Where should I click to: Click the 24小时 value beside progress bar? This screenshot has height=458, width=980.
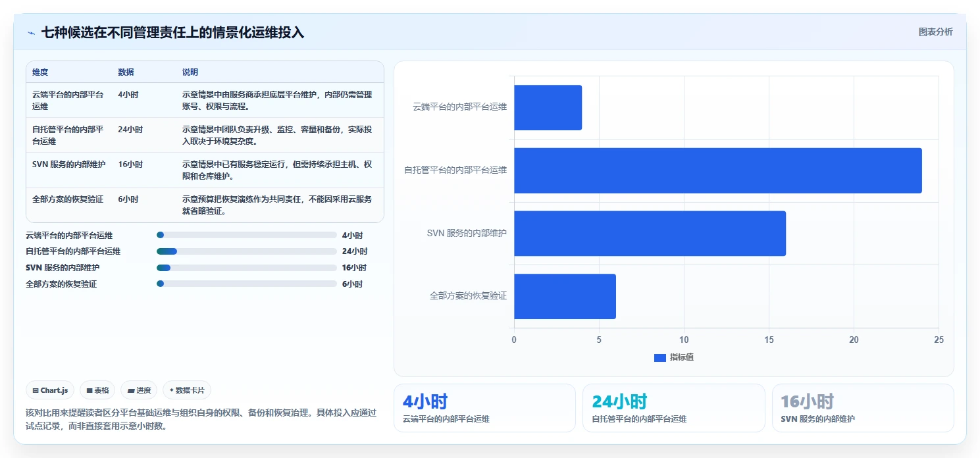pos(355,251)
